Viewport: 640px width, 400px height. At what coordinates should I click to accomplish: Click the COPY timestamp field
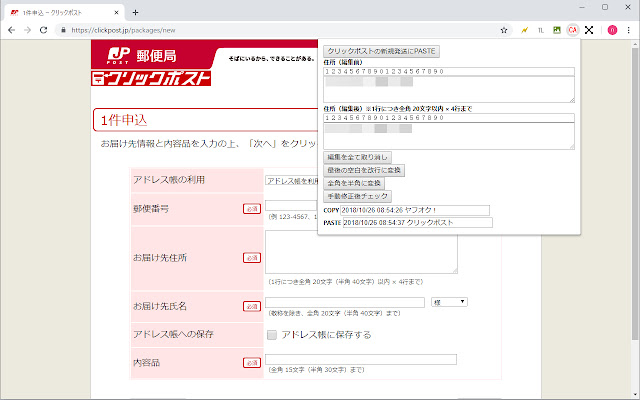415,210
